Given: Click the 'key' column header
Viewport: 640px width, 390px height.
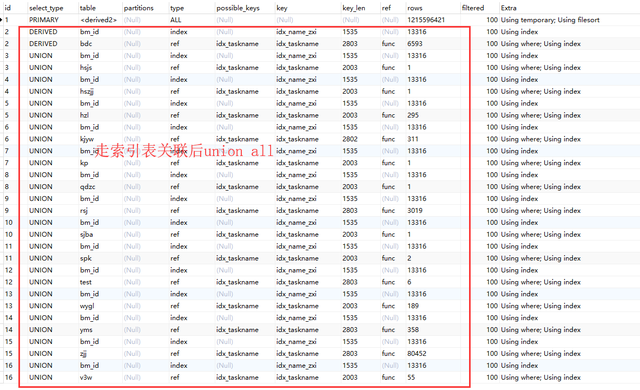Looking at the screenshot, I should point(282,8).
